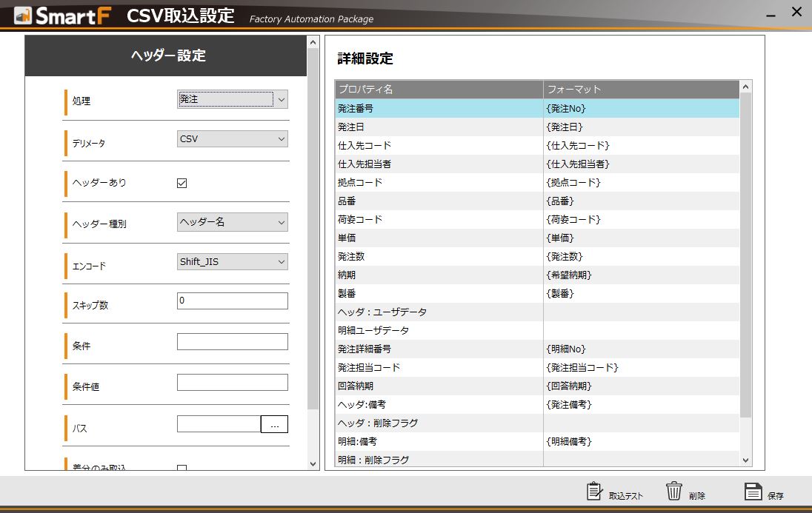Click the 条件値 input box
The height and width of the screenshot is (513, 812).
click(x=232, y=383)
